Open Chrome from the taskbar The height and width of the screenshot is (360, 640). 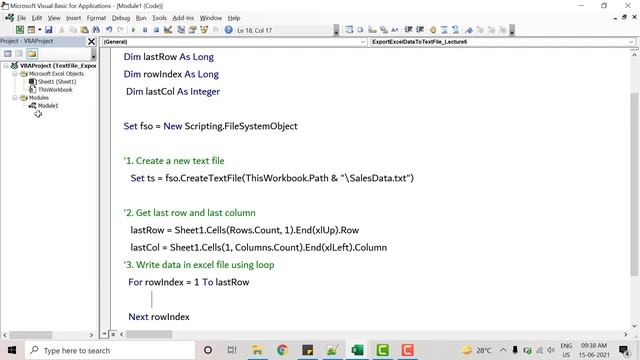click(282, 350)
